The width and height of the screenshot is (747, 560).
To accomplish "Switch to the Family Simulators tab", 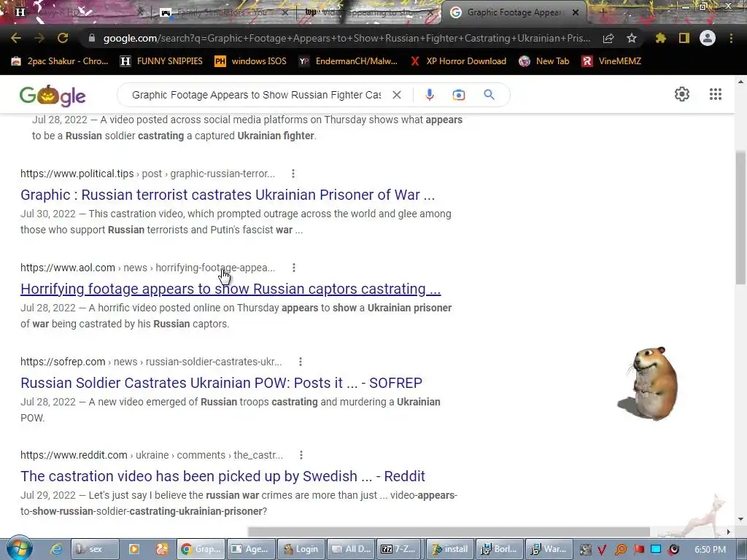I will coord(222,12).
